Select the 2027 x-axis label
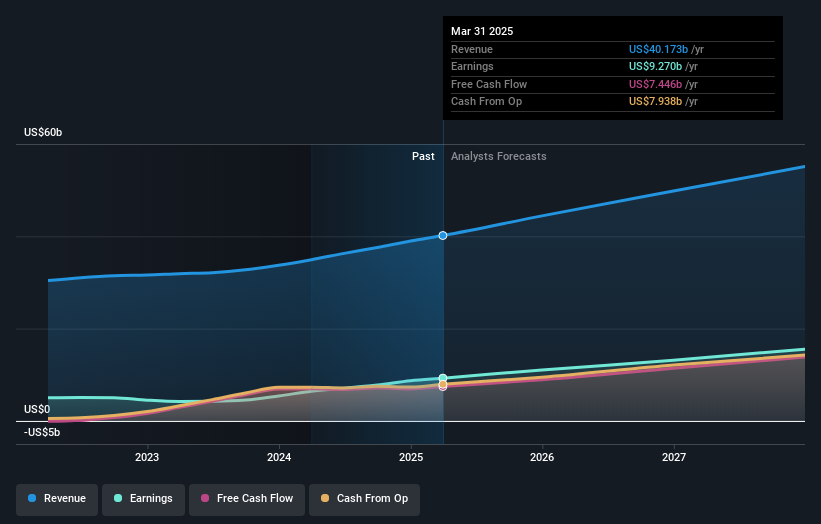Viewport: 821px width, 524px height. pyautogui.click(x=674, y=457)
